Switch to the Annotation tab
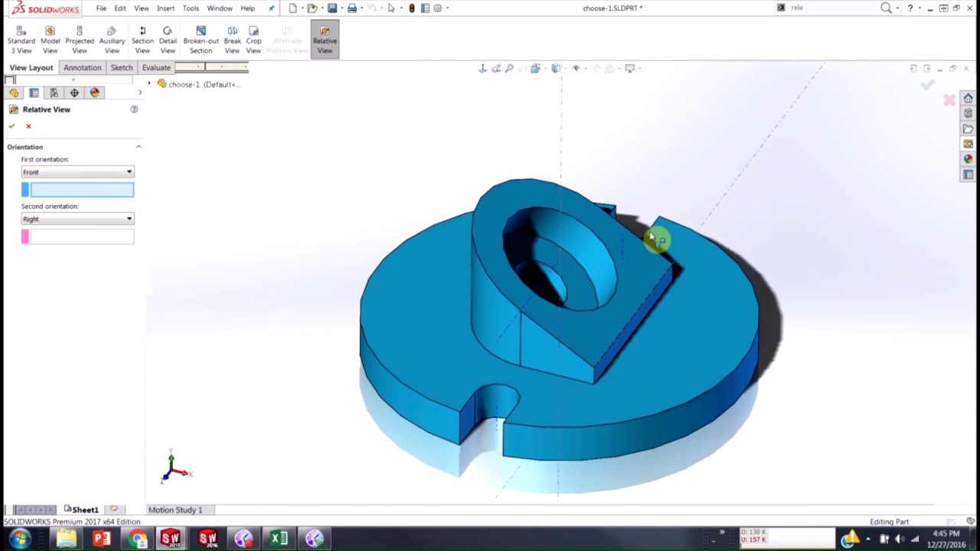 point(82,67)
